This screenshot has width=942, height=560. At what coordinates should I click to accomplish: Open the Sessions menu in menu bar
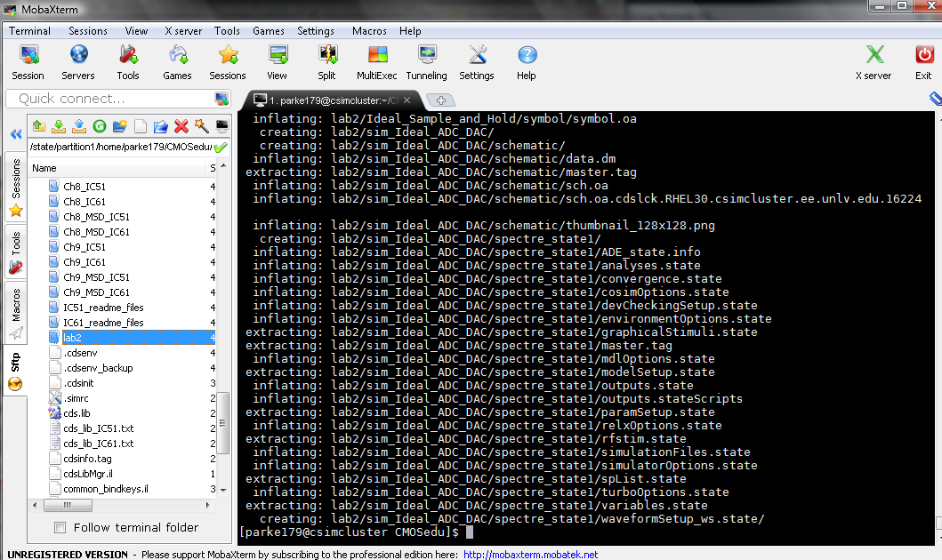[88, 31]
